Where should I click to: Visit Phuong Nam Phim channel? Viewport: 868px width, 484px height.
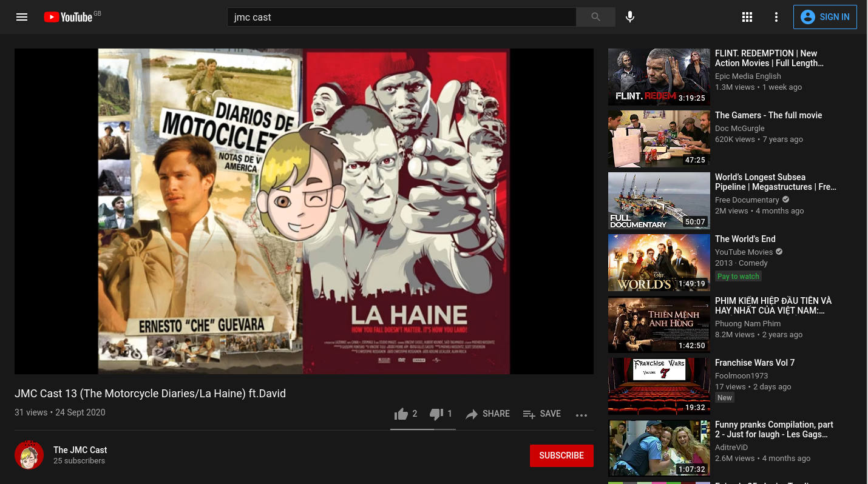(x=748, y=324)
